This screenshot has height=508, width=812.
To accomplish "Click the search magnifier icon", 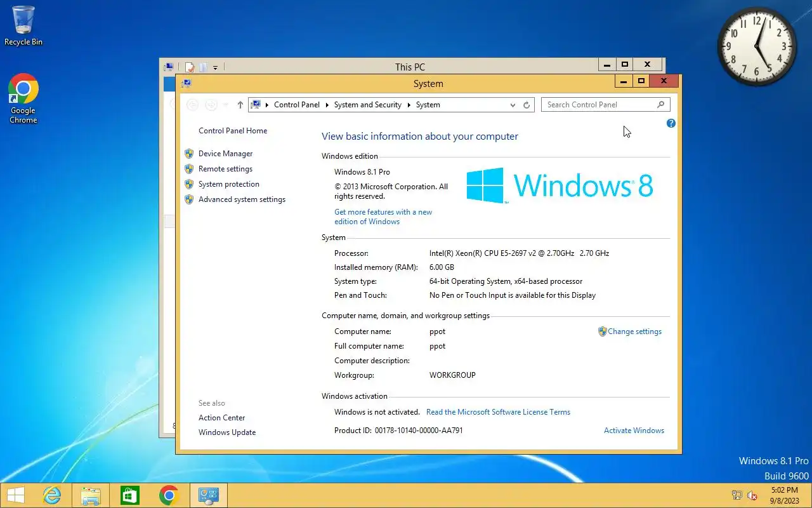I will [660, 105].
